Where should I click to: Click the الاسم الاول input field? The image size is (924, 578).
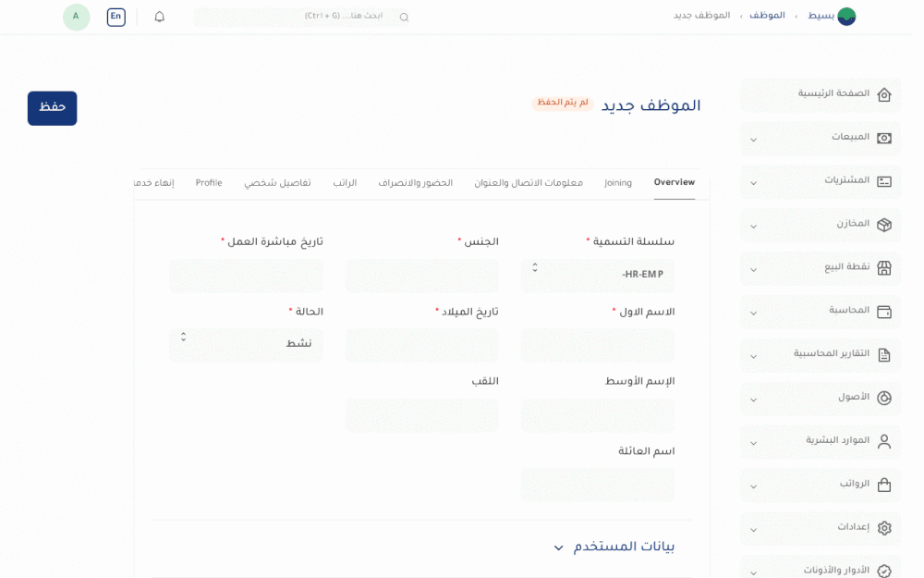[x=597, y=345]
